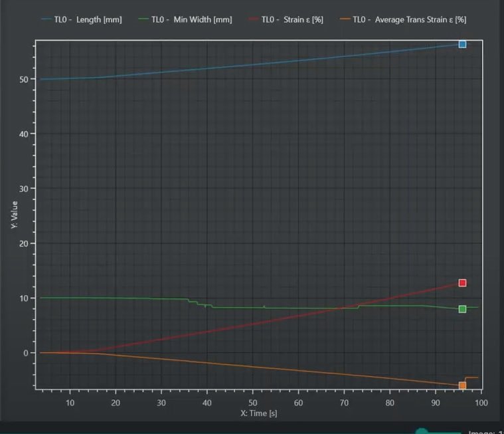The width and height of the screenshot is (504, 434).
Task: Click the Image: 1 label
Action: pos(486,431)
